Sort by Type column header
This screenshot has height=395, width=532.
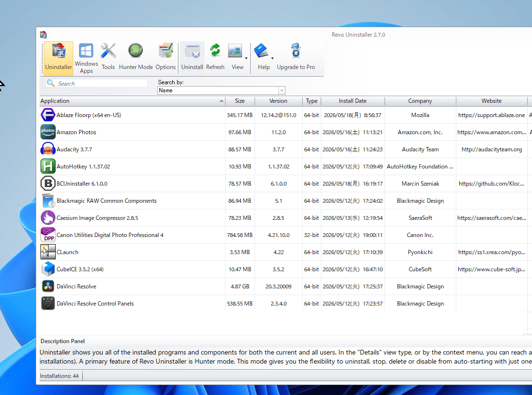312,101
